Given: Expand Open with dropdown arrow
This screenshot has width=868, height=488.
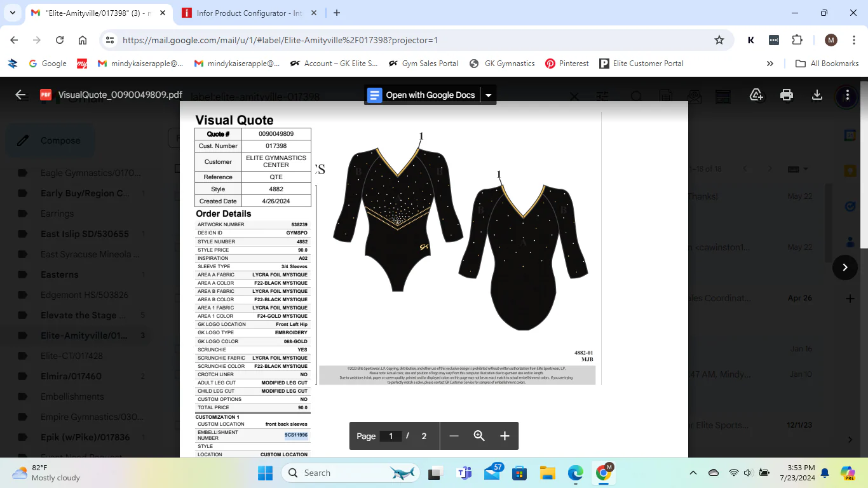Looking at the screenshot, I should tap(489, 95).
